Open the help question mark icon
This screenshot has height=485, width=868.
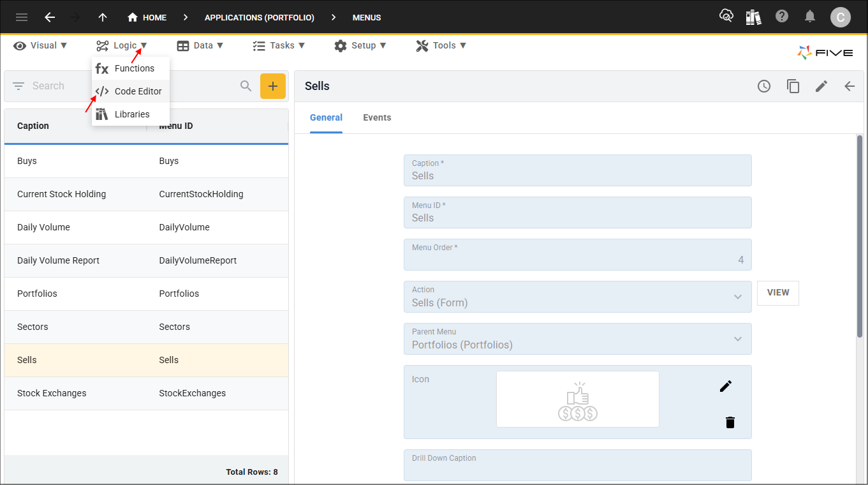click(782, 17)
